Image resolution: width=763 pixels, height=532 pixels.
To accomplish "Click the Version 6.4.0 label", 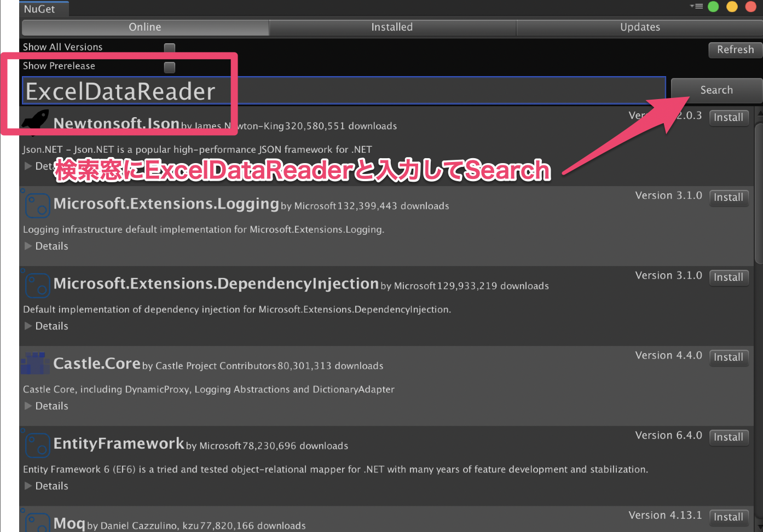I will (668, 436).
